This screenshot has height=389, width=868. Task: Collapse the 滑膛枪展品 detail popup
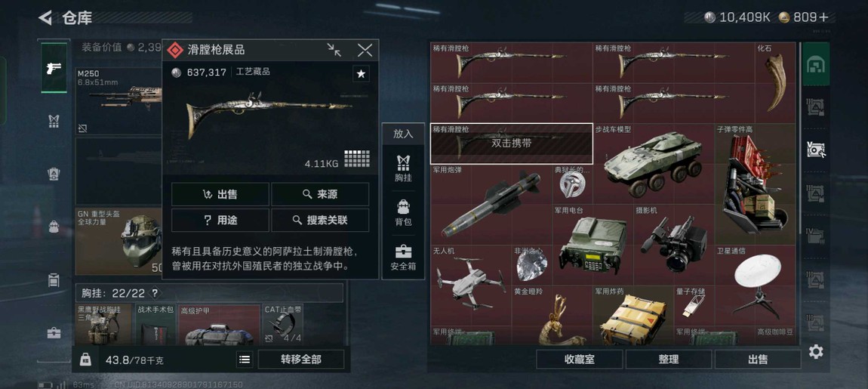pyautogui.click(x=334, y=51)
